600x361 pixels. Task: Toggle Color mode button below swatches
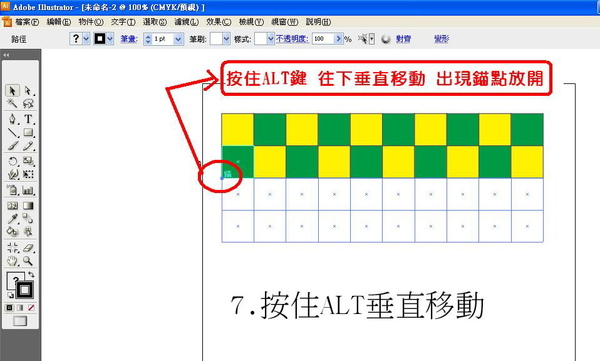[10, 307]
